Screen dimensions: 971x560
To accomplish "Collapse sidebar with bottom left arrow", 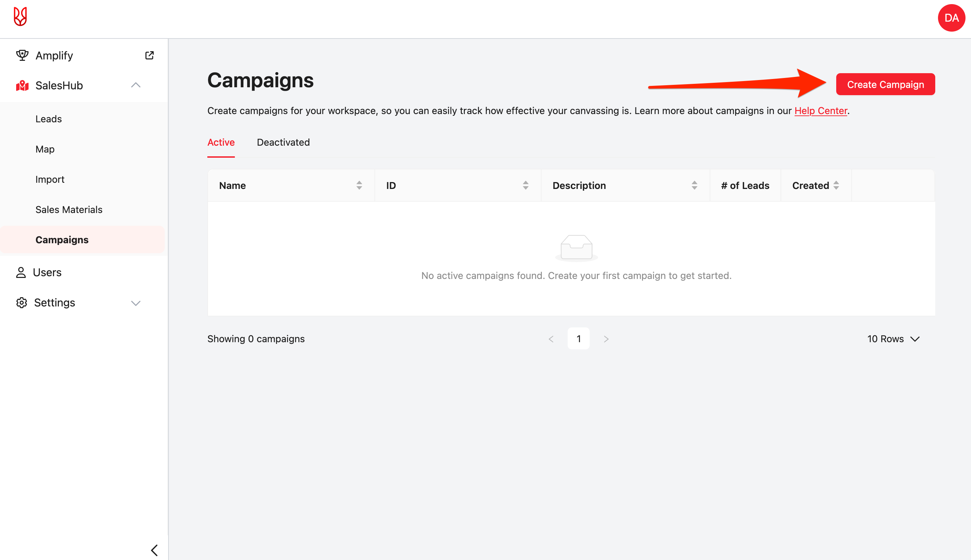I will tap(154, 550).
